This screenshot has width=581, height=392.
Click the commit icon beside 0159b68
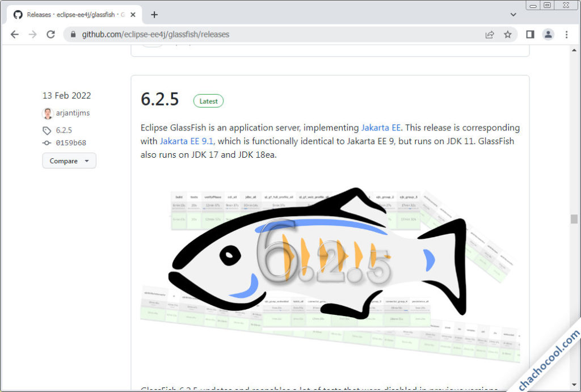[x=47, y=143]
